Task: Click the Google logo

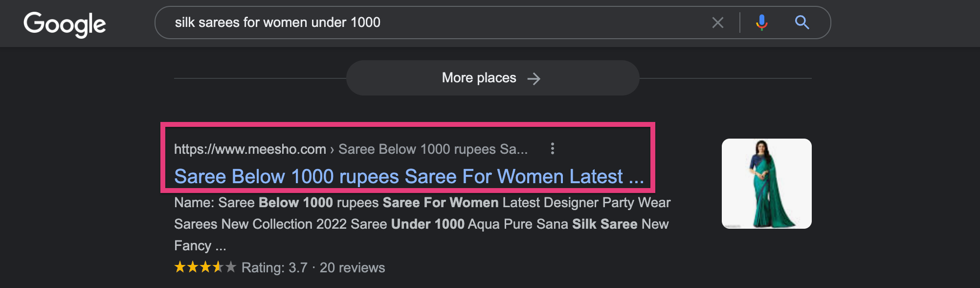Action: coord(65,24)
